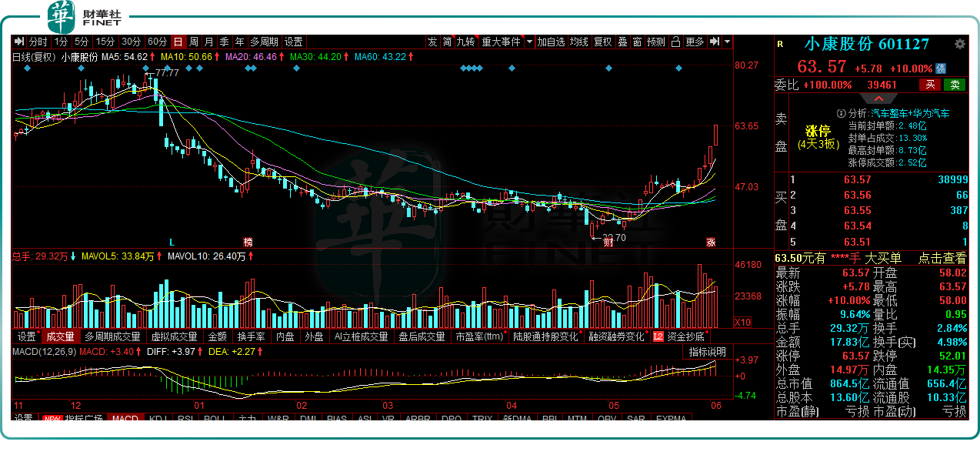The height and width of the screenshot is (455, 980).
Task: Click the 榜 marker on the chart
Action: tap(248, 242)
